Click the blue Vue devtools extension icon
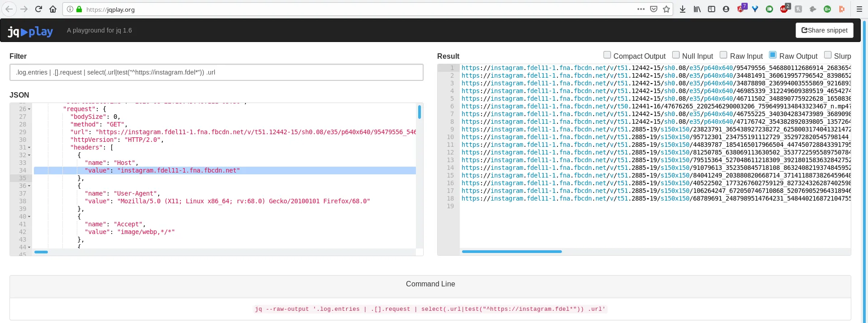 tap(755, 9)
